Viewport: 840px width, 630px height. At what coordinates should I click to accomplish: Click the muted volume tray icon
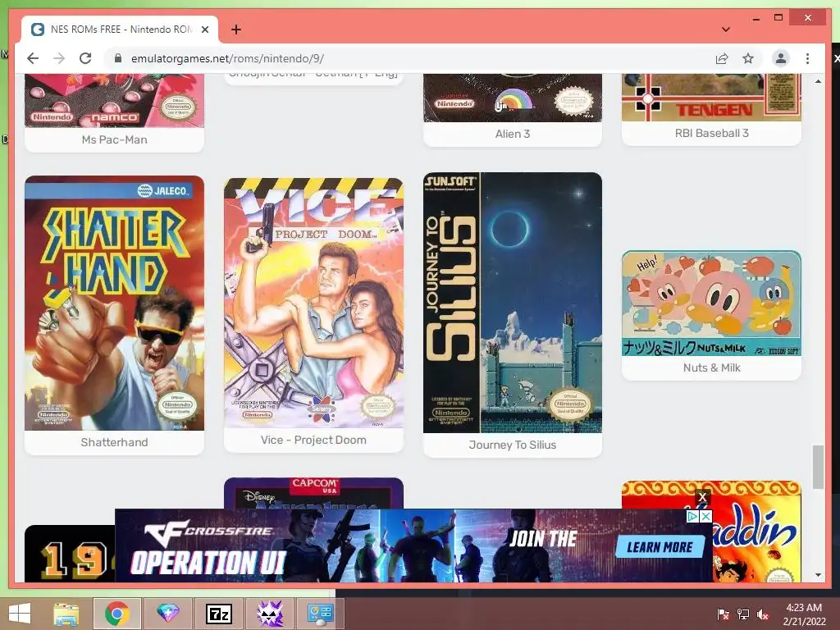click(763, 614)
